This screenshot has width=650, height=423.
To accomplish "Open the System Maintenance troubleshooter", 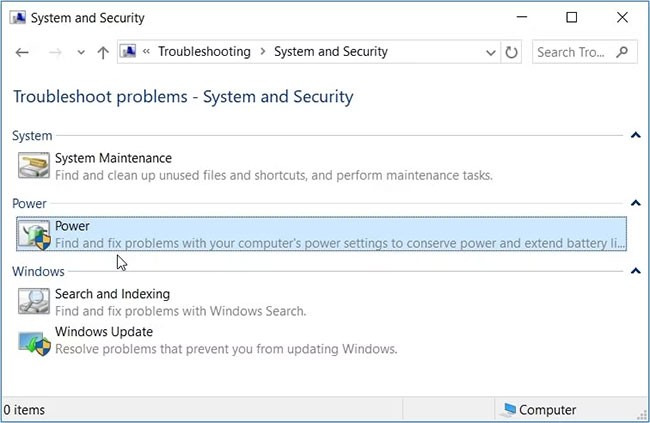I will (113, 158).
